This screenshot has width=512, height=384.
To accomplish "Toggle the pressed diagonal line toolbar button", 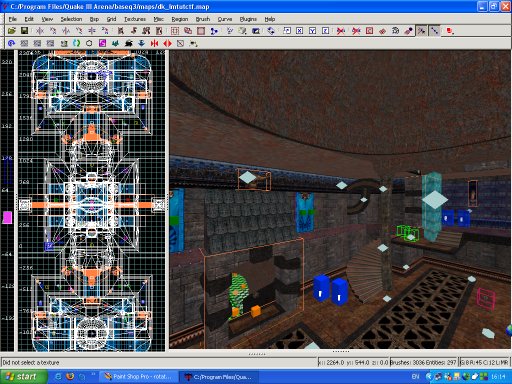I will coord(435,31).
